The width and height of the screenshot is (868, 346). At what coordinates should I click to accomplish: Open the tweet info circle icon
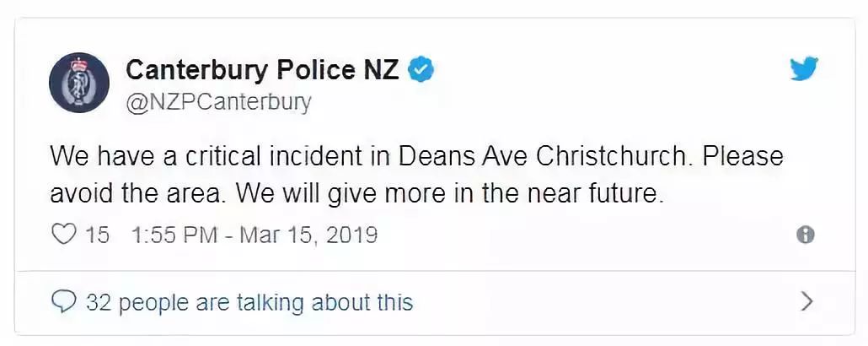pyautogui.click(x=806, y=235)
